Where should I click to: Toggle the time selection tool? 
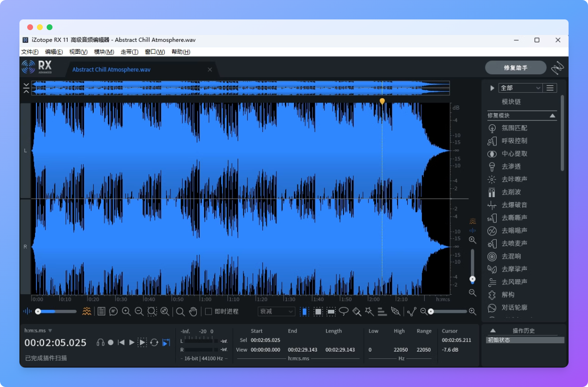point(305,311)
